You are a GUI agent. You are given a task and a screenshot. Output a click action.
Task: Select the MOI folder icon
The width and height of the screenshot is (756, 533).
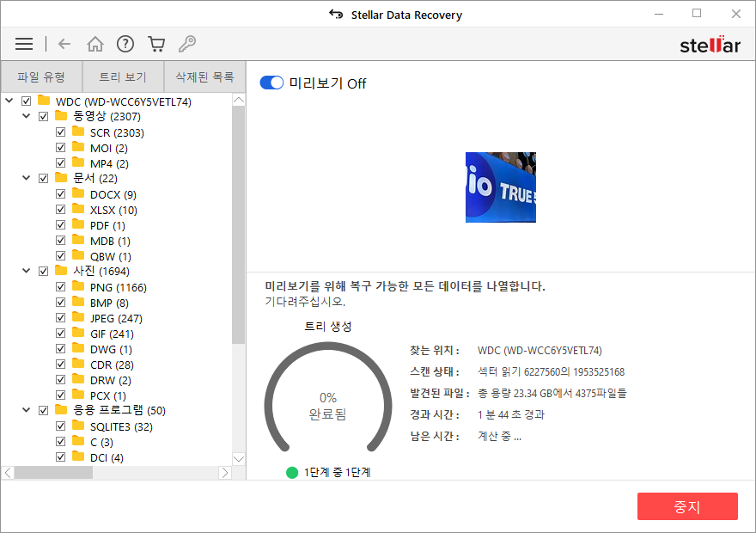(78, 147)
